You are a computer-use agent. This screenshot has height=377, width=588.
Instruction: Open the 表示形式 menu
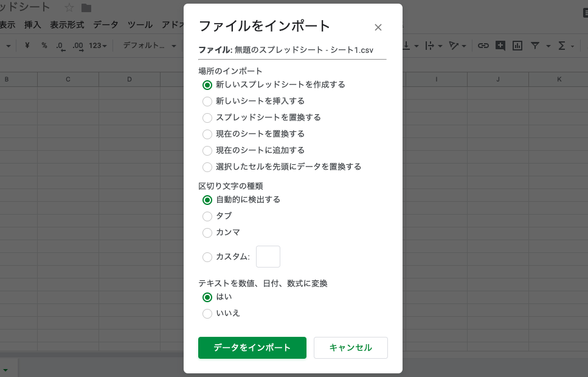click(67, 25)
